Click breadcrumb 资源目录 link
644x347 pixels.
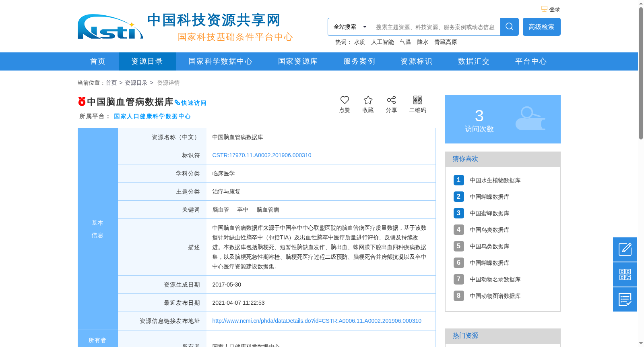[136, 83]
